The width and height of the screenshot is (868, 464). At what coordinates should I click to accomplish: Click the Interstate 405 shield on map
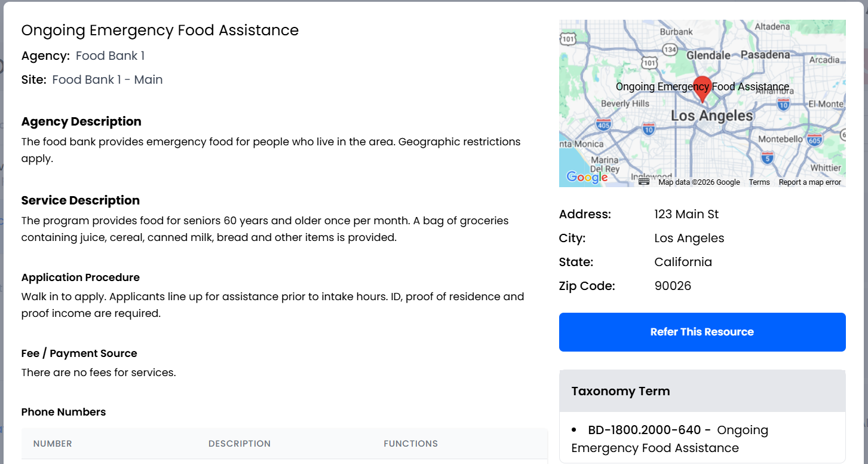click(603, 125)
